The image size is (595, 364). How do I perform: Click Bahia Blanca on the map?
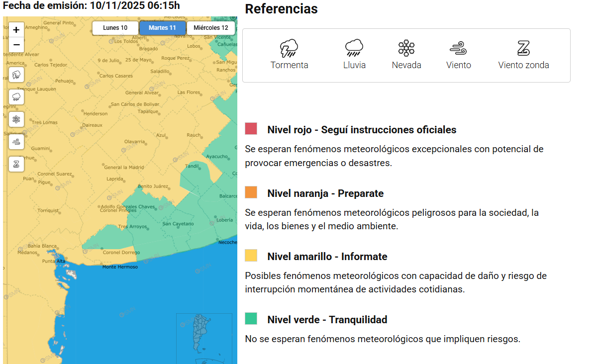pyautogui.click(x=42, y=246)
